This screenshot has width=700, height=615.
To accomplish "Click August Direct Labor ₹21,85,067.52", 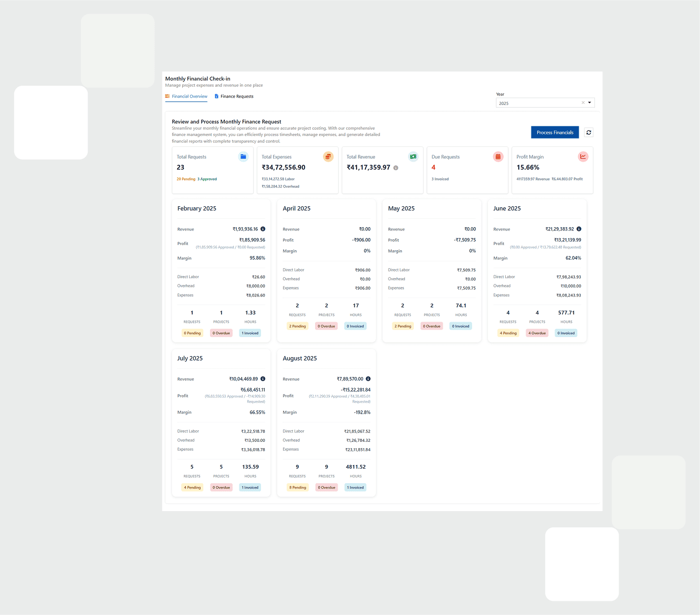I will point(357,431).
